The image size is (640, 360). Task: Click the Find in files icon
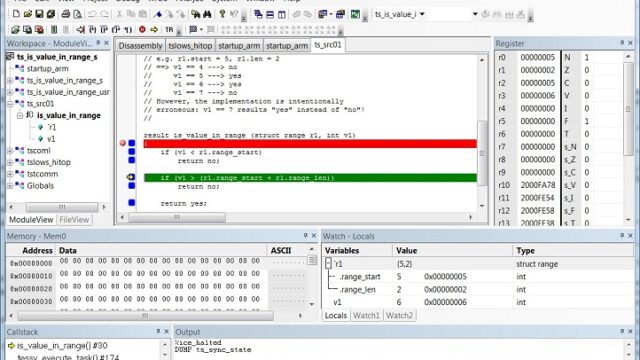196,14
